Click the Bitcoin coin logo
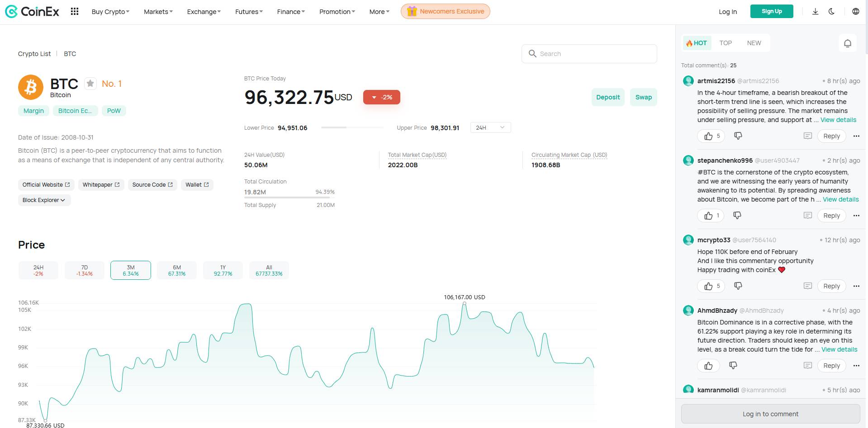The width and height of the screenshot is (868, 428). [x=31, y=87]
